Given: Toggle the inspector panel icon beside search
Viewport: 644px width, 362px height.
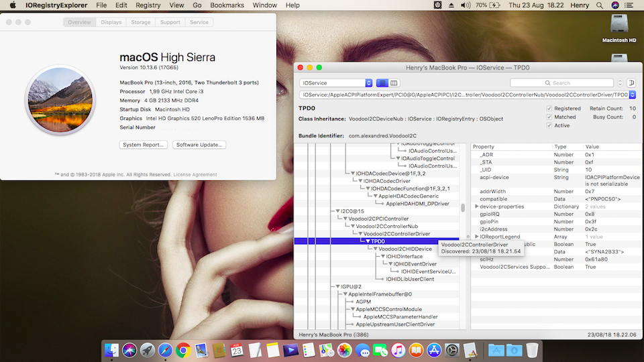Looking at the screenshot, I should click(631, 83).
